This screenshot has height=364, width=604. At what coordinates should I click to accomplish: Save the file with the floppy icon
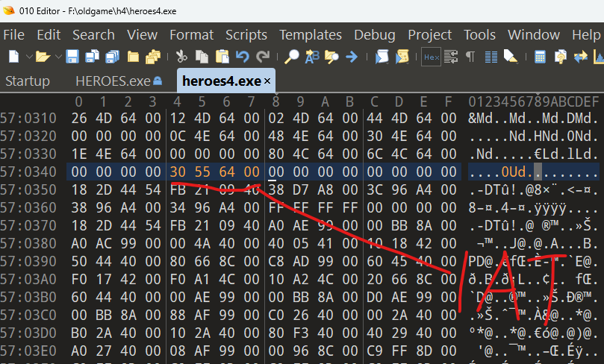(72, 57)
